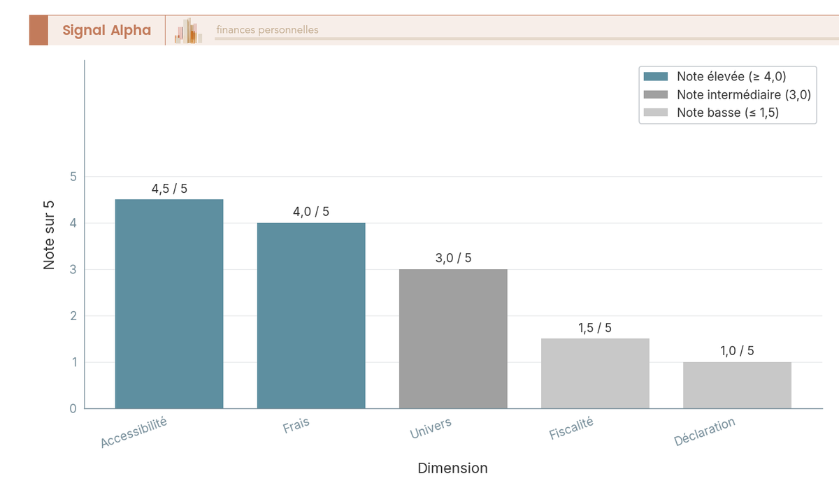Click the bar chart logo icon in header
Screen dimensions: 839x504
point(189,31)
